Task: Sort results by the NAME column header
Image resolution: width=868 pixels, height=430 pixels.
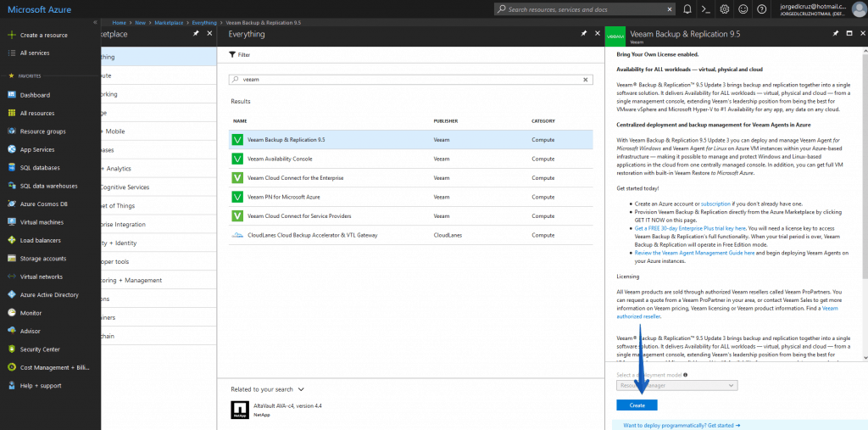Action: pyautogui.click(x=240, y=120)
